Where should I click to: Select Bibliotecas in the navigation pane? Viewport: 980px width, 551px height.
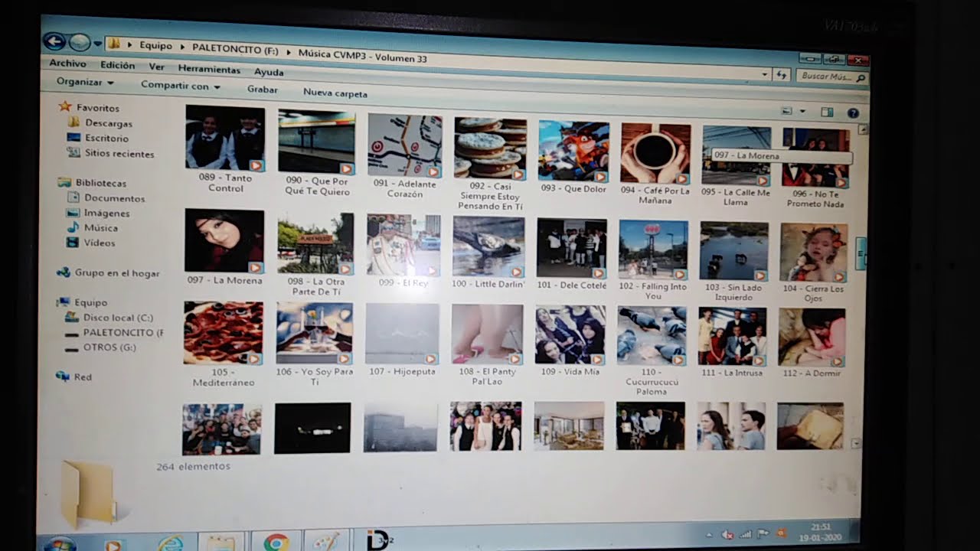pyautogui.click(x=101, y=184)
